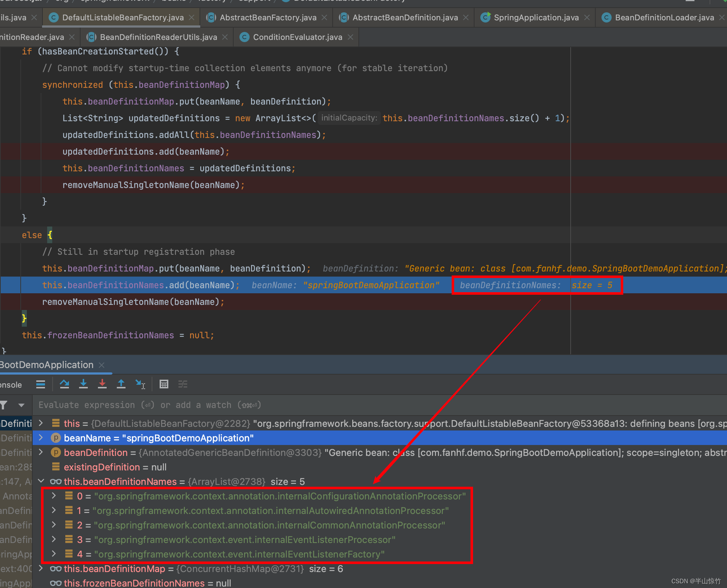Viewport: 727px width, 588px height.
Task: Click the watch glasses icon of this.frozenBeanDefinitionNames
Action: coord(56,583)
